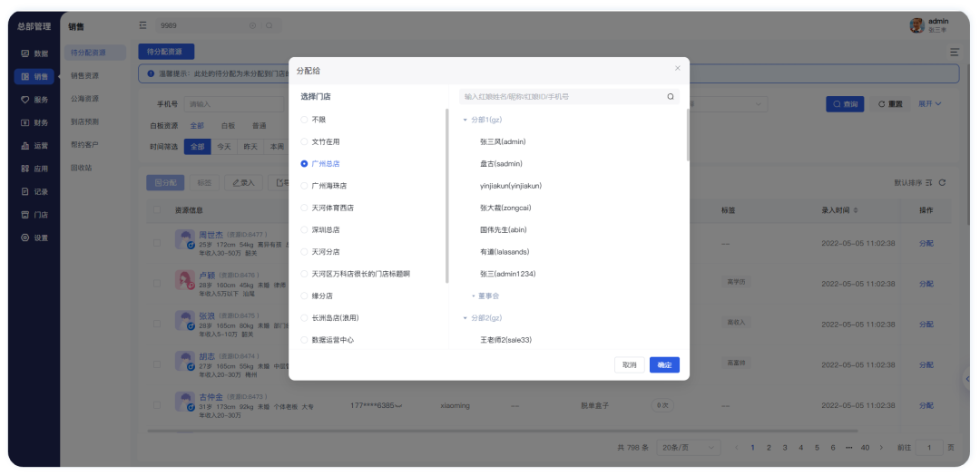Go to page 40 in pagination
Image resolution: width=980 pixels, height=475 pixels.
point(865,448)
